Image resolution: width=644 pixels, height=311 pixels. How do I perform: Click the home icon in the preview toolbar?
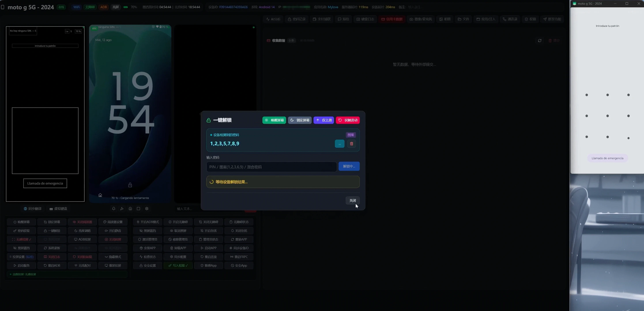tap(130, 209)
